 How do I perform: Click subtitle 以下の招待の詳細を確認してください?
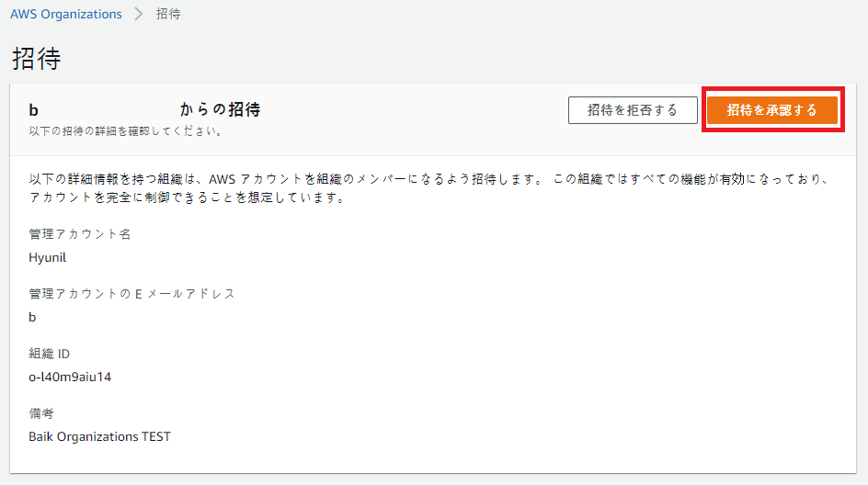coord(126,131)
